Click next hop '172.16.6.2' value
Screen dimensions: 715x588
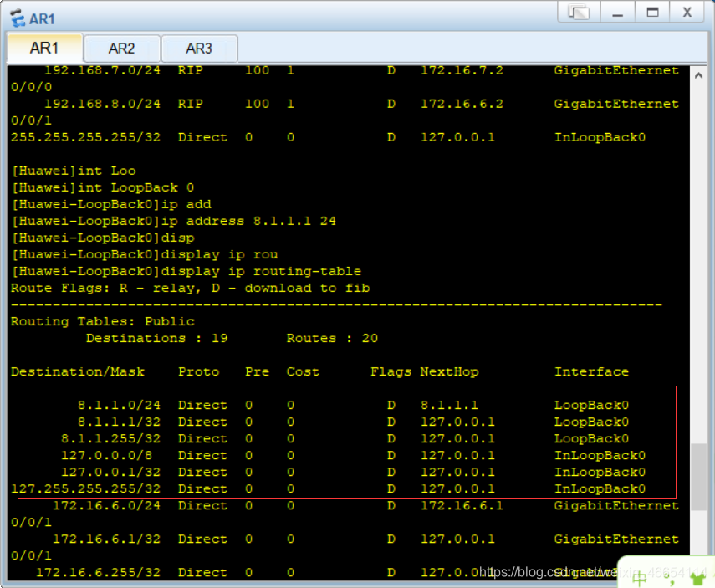click(x=462, y=104)
